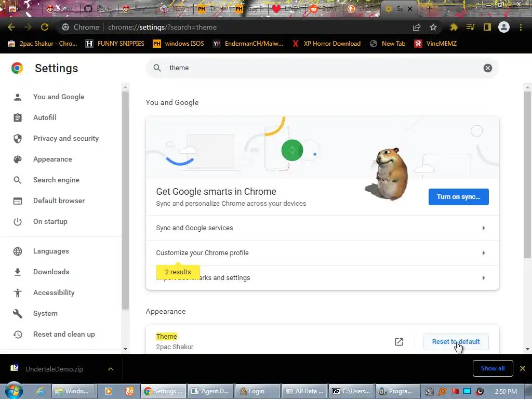This screenshot has width=532, height=399.
Task: Click Reset to default theme button
Action: point(456,342)
